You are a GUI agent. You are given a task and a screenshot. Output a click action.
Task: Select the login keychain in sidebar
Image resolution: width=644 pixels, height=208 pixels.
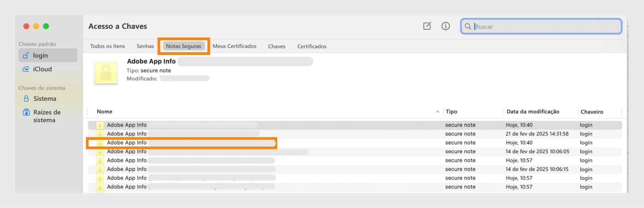(x=48, y=55)
